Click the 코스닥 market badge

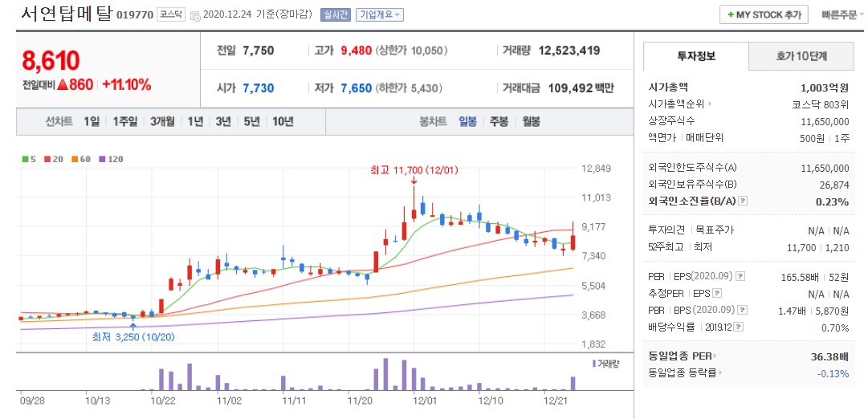170,15
